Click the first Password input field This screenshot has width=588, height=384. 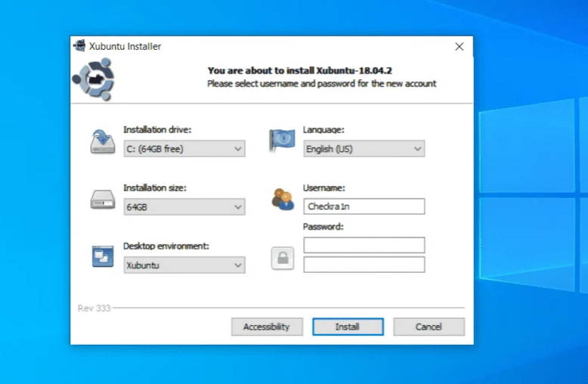[x=364, y=245]
